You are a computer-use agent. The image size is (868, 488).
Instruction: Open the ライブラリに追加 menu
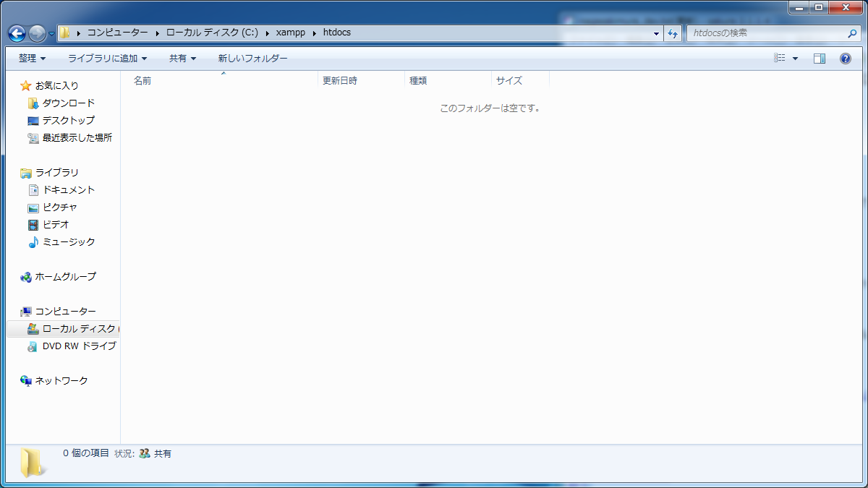click(107, 59)
